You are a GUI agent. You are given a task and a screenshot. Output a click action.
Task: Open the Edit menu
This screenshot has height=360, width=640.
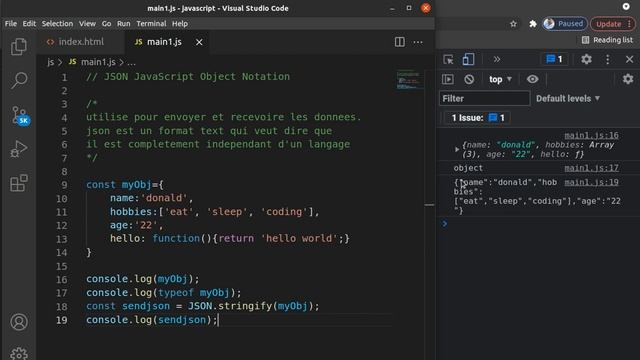[29, 24]
